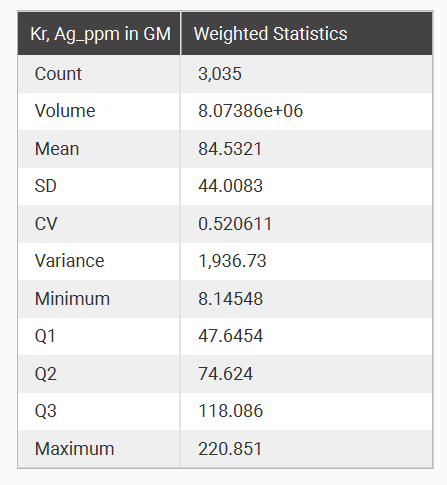Screen dimensions: 447x485
Task: Click the volume value 8.07386e+06
Action: point(250,111)
